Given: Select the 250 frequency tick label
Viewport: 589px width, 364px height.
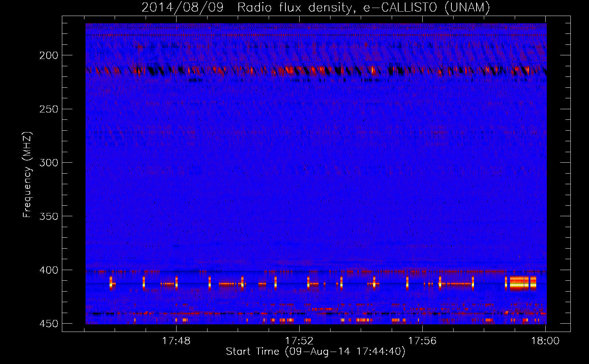Looking at the screenshot, I should (x=49, y=109).
